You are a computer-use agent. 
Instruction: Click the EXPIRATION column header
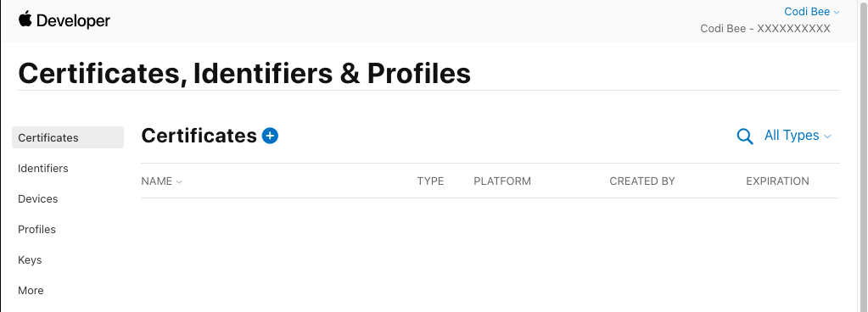(x=777, y=181)
